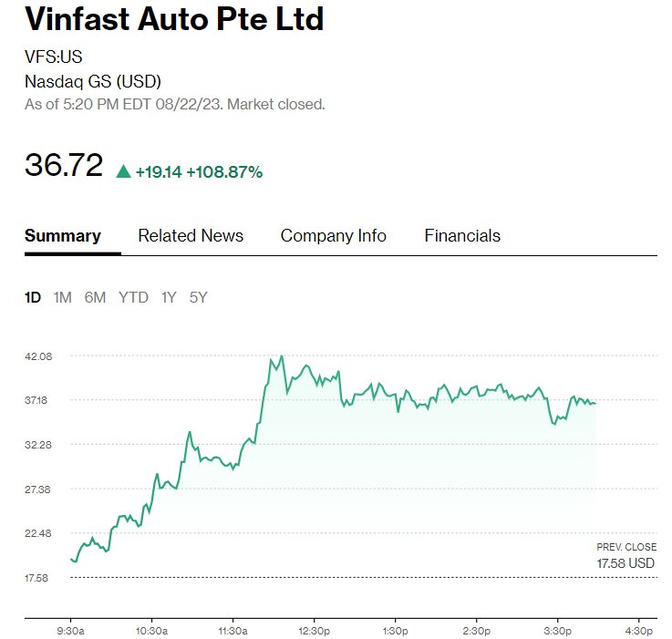Click the 9:30a chart axis marker

click(71, 631)
